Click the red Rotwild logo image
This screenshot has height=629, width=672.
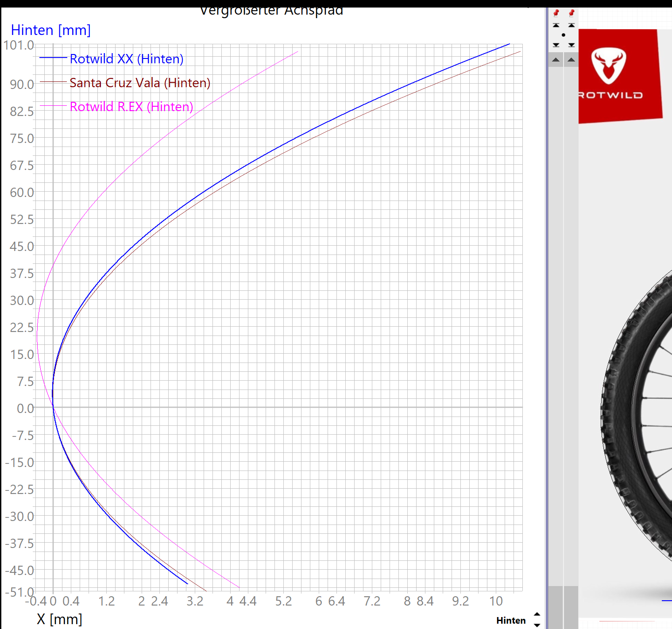coord(620,76)
